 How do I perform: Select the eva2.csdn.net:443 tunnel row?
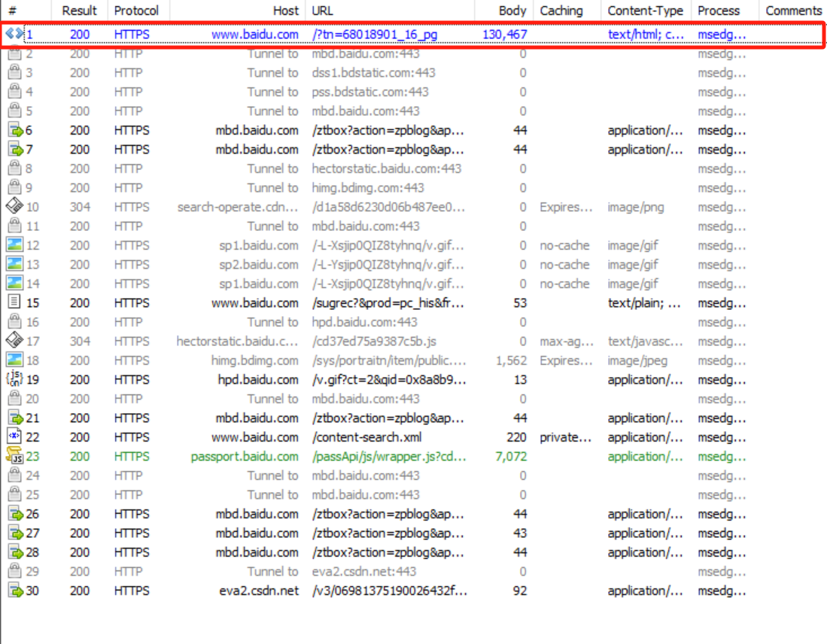pos(413,571)
